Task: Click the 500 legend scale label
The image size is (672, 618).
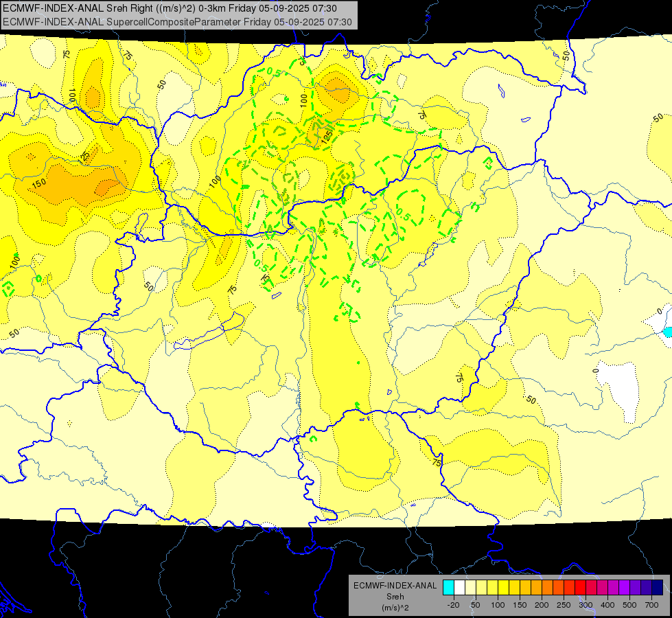Action: pos(629,605)
